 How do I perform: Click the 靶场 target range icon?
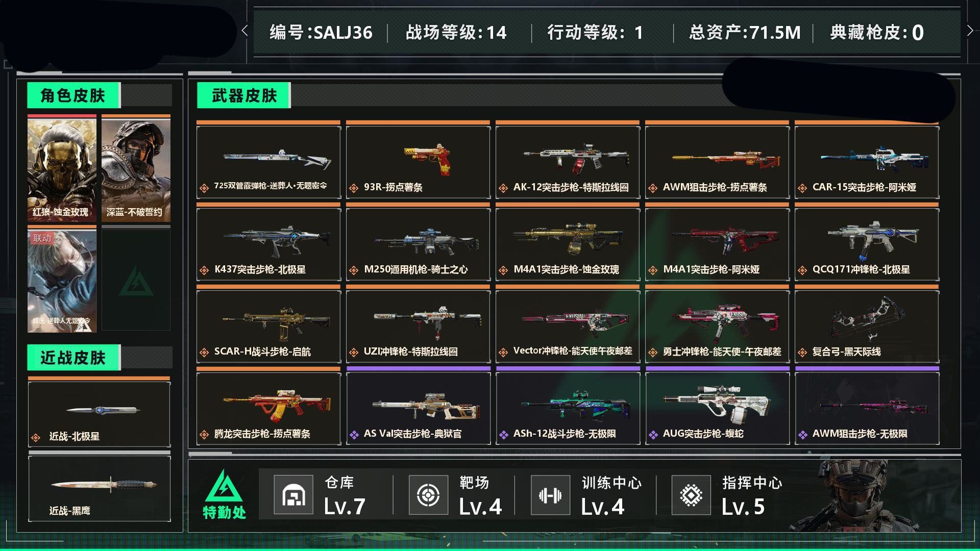click(x=428, y=494)
